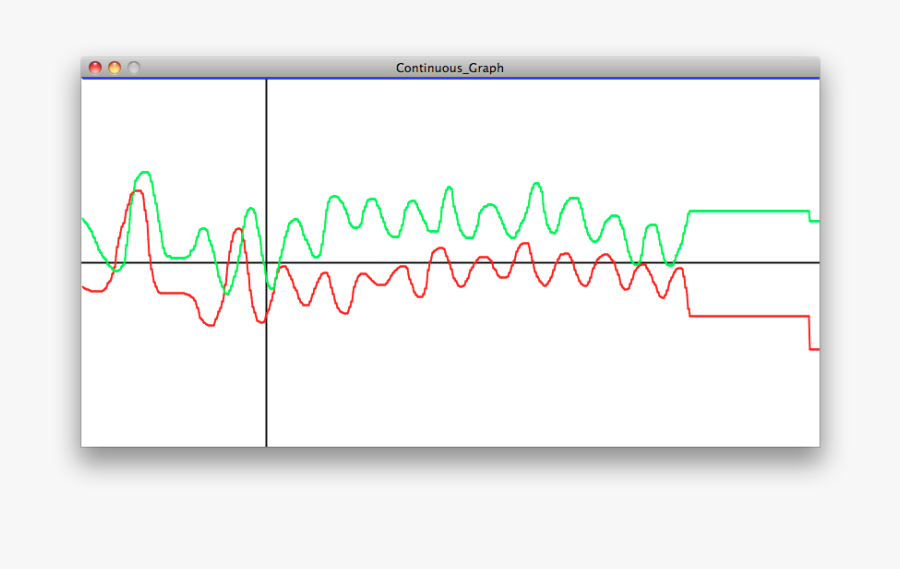Viewport: 900px width, 569px height.
Task: Select the red curve's long flat plateau
Action: (748, 316)
